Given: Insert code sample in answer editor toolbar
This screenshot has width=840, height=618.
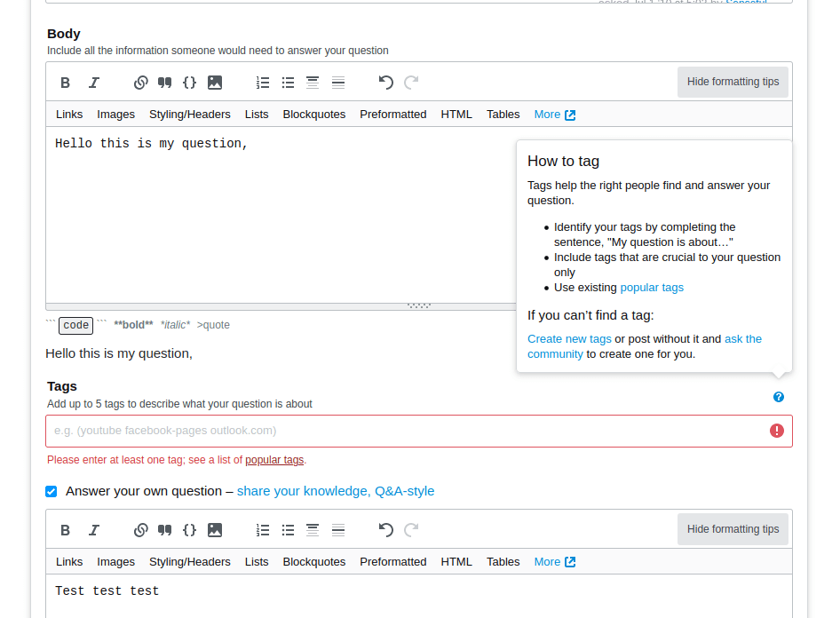Looking at the screenshot, I should (x=189, y=530).
